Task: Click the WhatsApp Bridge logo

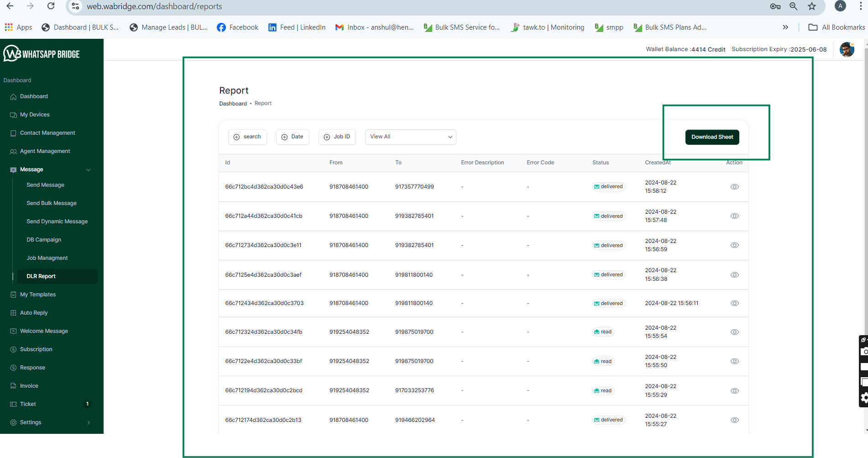Action: coord(42,54)
